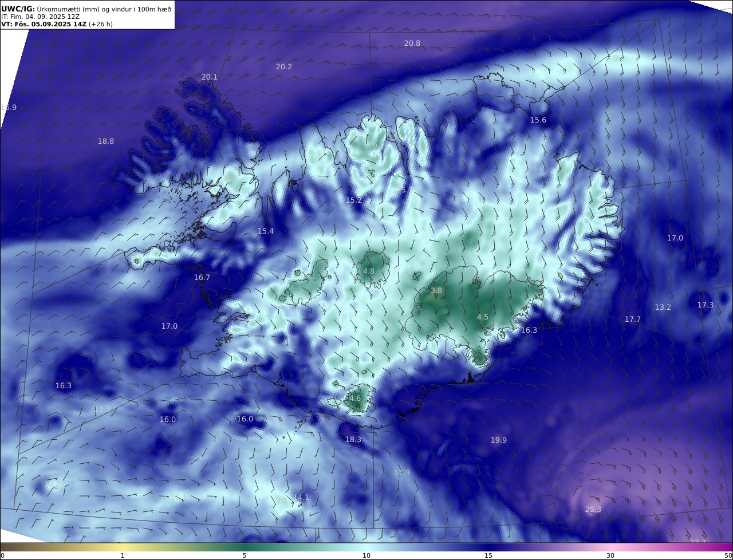
Task: Click the 17.3 value label
Action: [706, 305]
